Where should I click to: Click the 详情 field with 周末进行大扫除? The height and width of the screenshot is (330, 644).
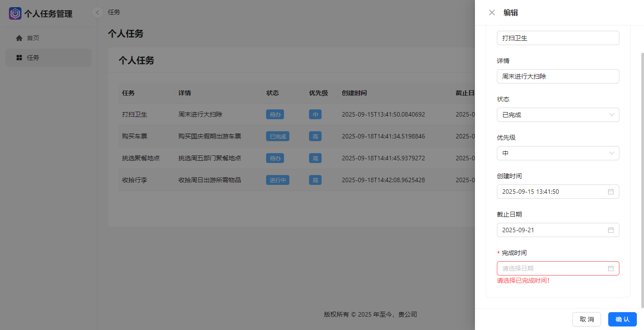click(558, 76)
